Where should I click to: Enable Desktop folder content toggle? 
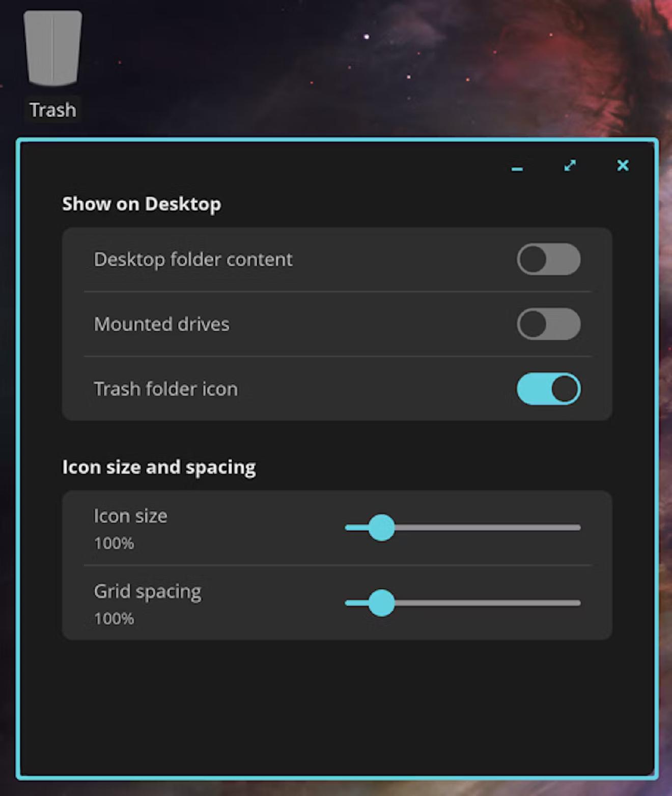[x=549, y=260]
